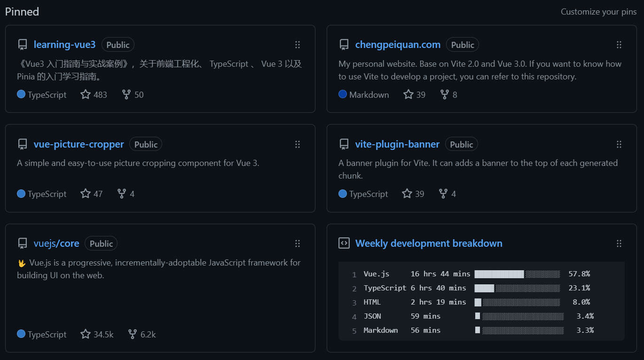Click the Pinned section heading
Screen dimensions: 644x360
pos(22,12)
